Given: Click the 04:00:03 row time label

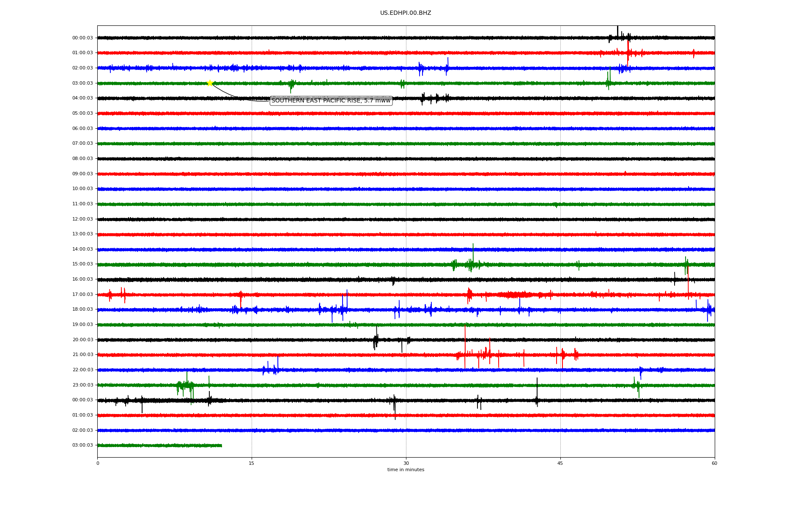Looking at the screenshot, I should tap(82, 98).
